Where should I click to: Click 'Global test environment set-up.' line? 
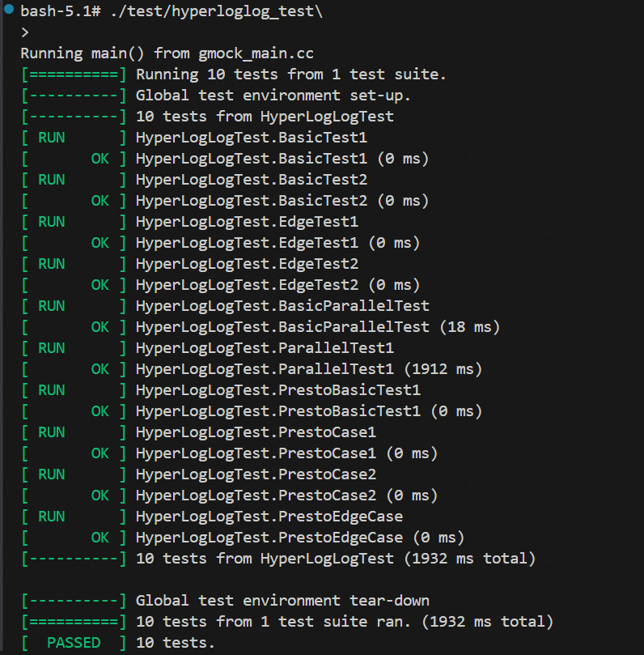tap(273, 96)
